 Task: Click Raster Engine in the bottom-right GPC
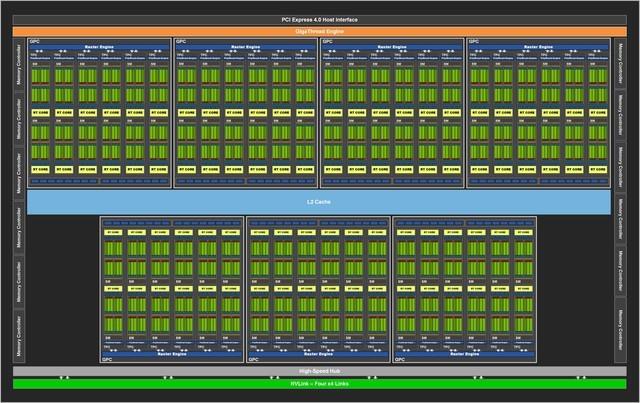pyautogui.click(x=464, y=352)
